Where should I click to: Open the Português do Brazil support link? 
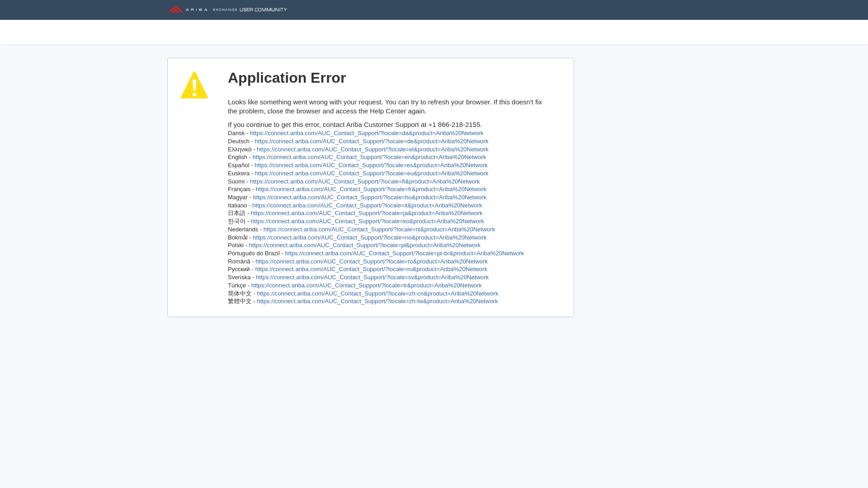[405, 253]
